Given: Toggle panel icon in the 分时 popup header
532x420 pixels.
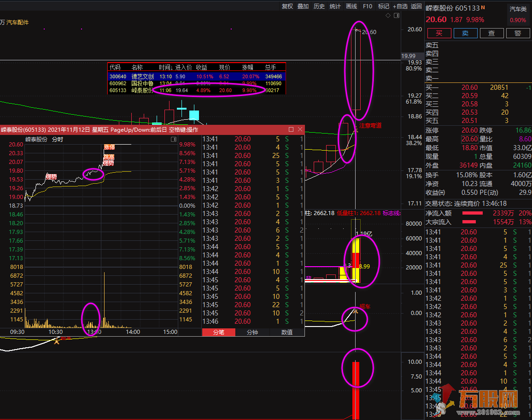Looking at the screenshot, I should pyautogui.click(x=174, y=139).
